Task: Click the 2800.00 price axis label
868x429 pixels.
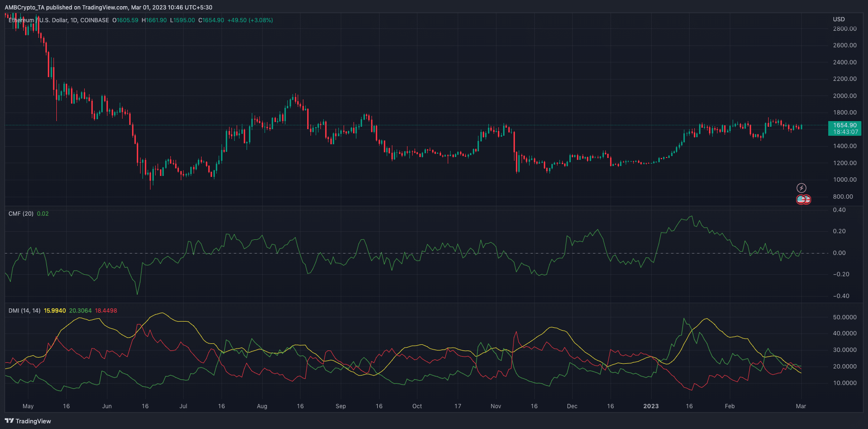Action: [x=844, y=29]
